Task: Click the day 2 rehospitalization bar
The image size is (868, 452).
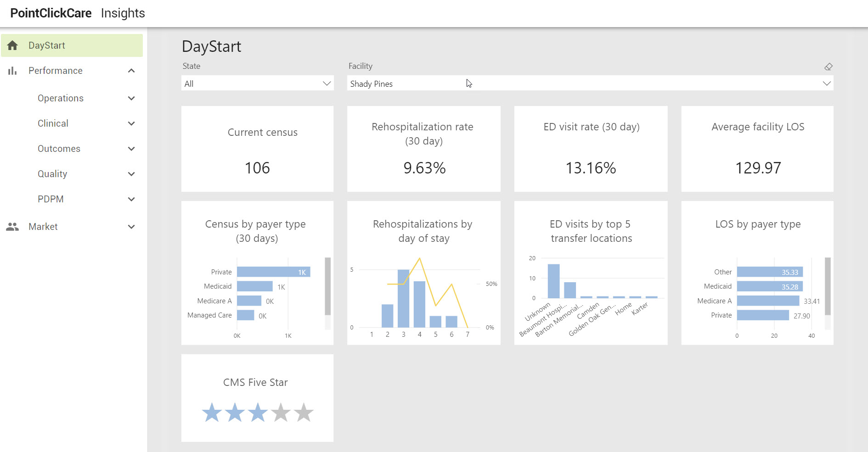Action: pyautogui.click(x=388, y=316)
